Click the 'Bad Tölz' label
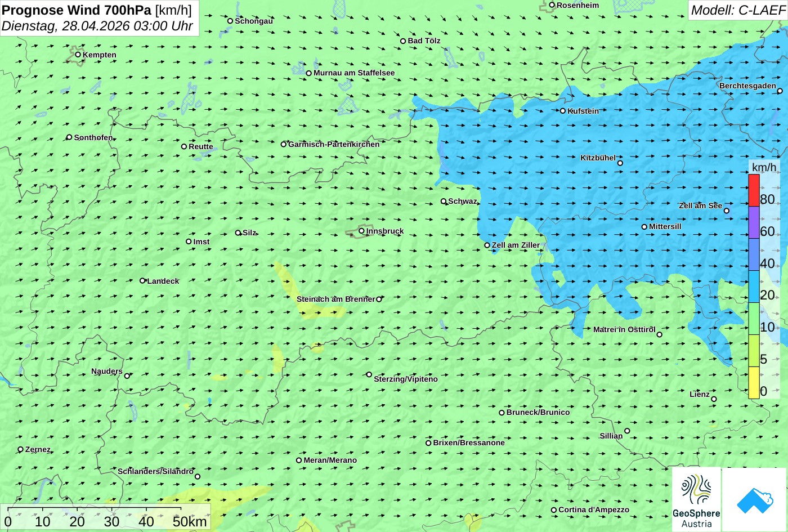Viewport: 788px width, 532px height. click(424, 41)
